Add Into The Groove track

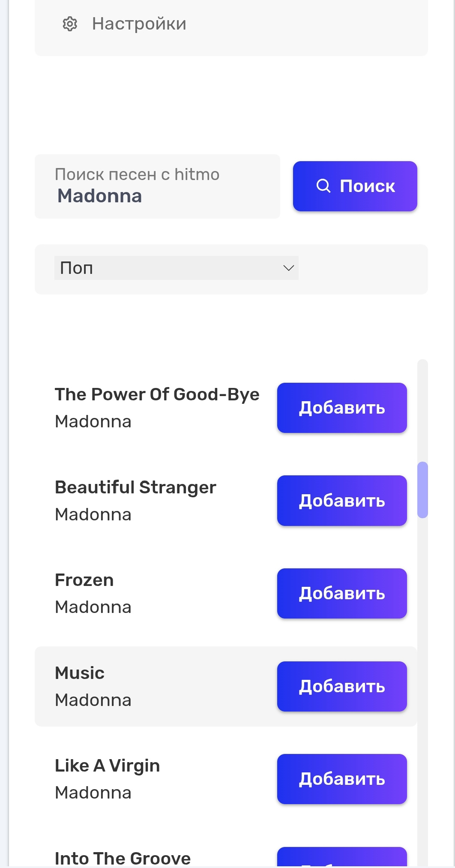point(341,858)
